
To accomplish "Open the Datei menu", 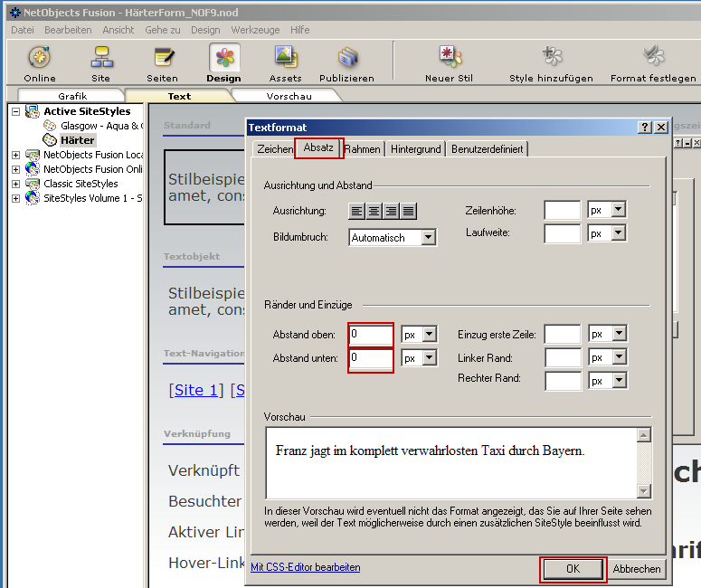I will 23,30.
